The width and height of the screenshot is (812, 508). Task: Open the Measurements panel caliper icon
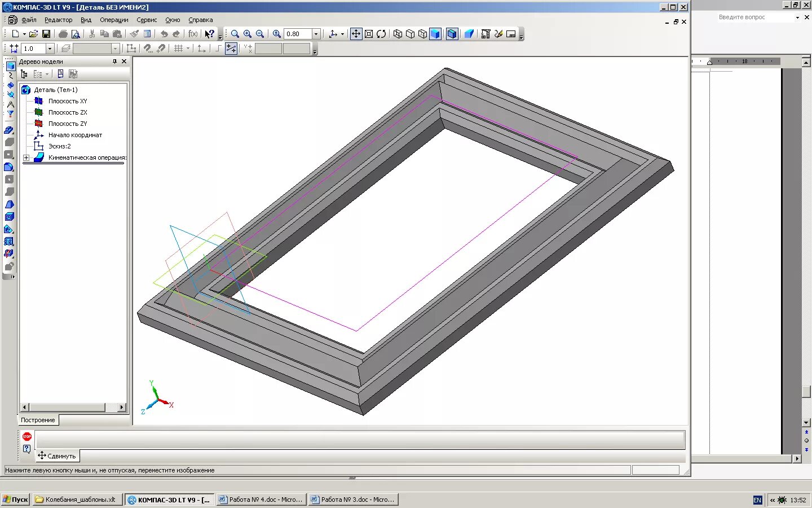tap(10, 104)
